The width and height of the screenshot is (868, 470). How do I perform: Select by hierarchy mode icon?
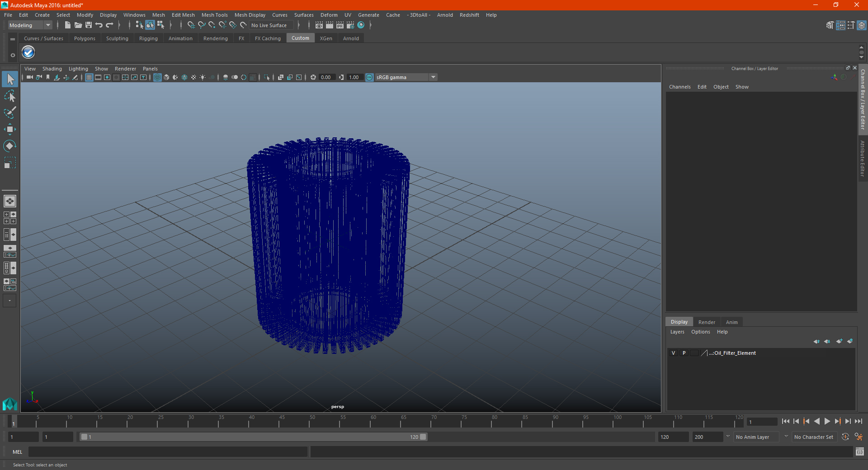tap(139, 25)
